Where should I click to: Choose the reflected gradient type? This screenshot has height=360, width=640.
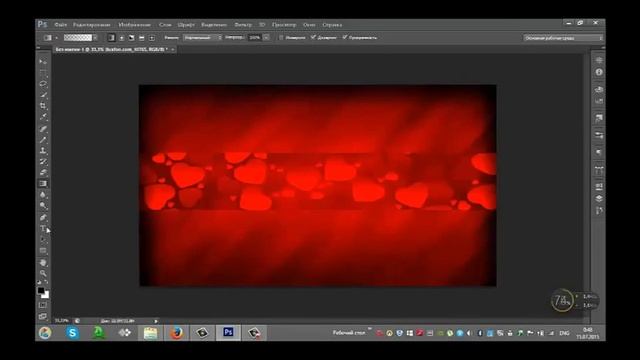pyautogui.click(x=142, y=38)
